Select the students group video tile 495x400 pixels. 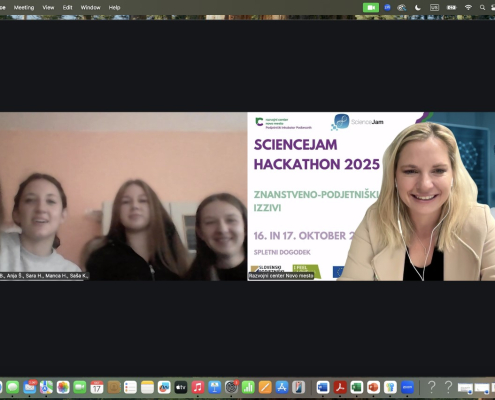pyautogui.click(x=123, y=196)
